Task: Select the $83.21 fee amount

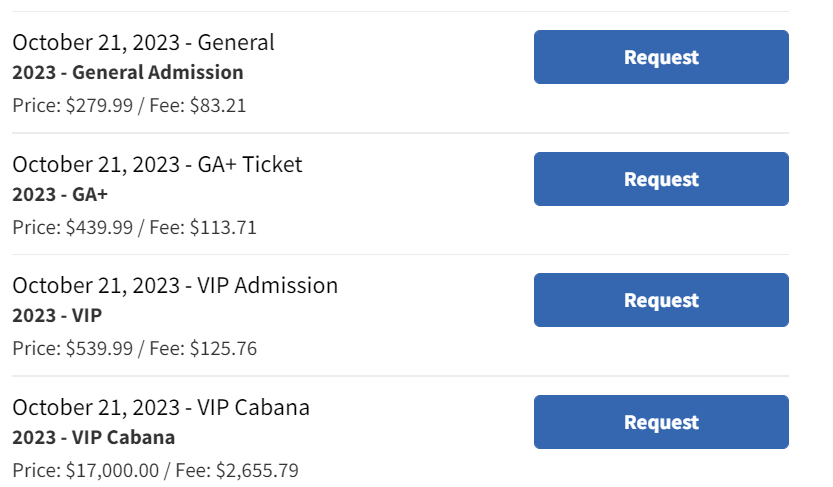Action: tap(218, 105)
